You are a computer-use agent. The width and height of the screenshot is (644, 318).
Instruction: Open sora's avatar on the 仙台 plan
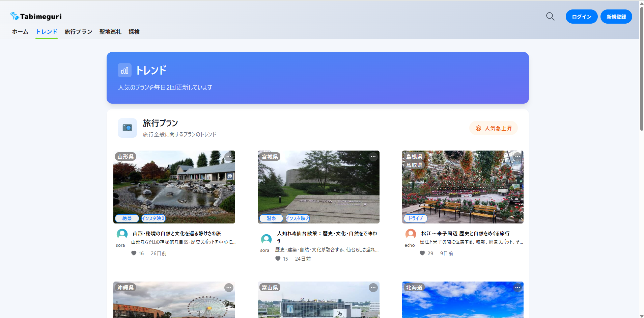tap(266, 239)
